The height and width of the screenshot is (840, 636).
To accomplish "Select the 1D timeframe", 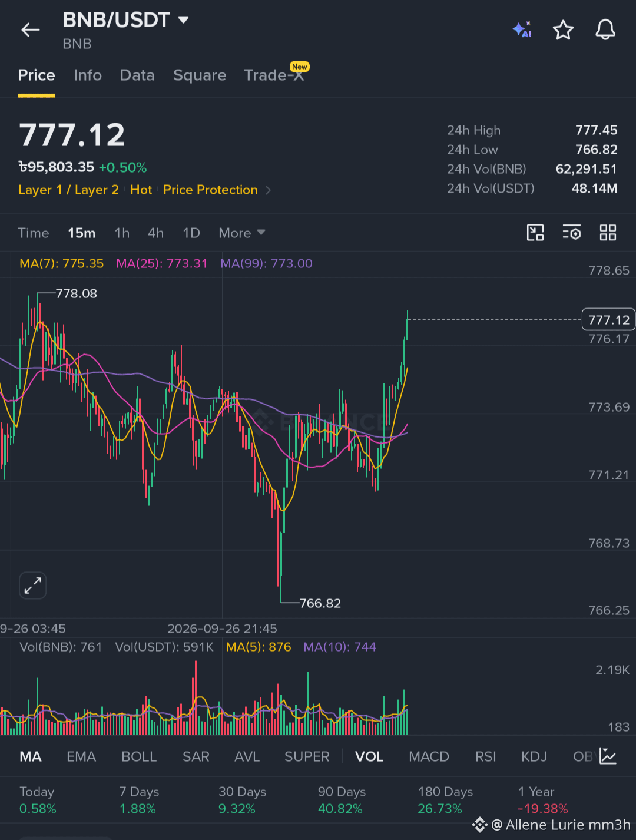I will tap(191, 233).
